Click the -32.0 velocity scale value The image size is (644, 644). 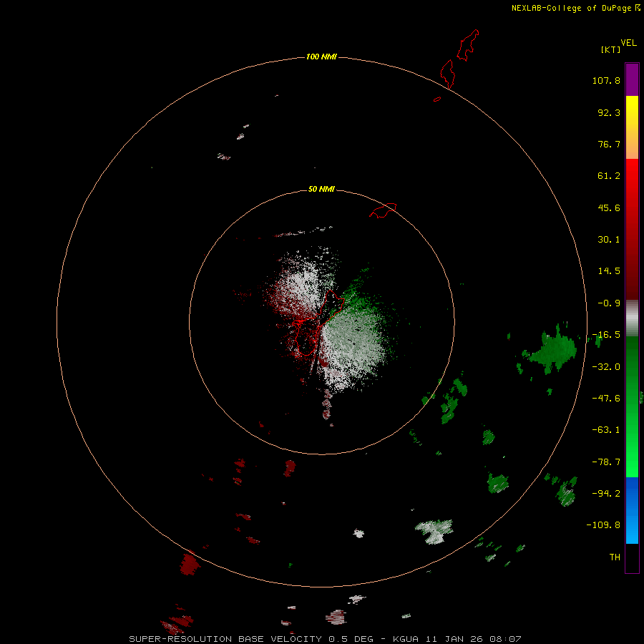coord(606,367)
